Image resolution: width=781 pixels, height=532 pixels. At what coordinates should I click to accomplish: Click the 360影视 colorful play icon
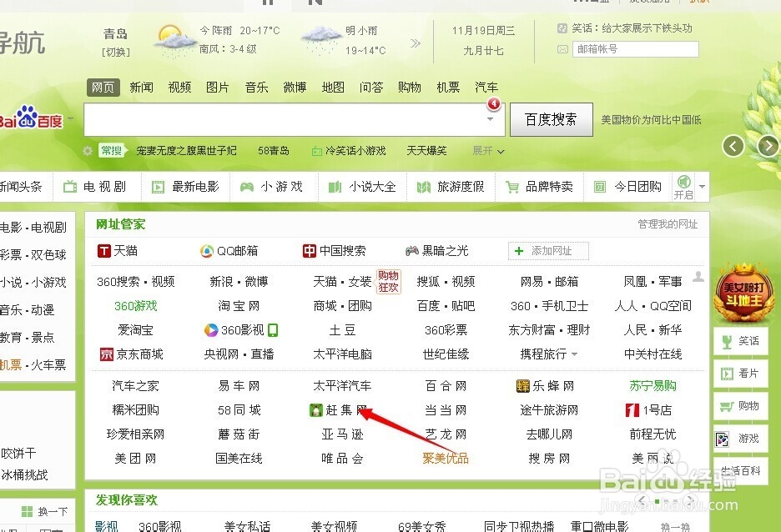(x=211, y=330)
